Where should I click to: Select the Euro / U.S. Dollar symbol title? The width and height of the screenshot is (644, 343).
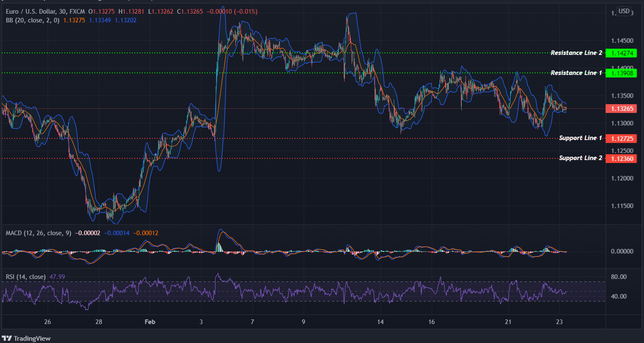point(29,11)
